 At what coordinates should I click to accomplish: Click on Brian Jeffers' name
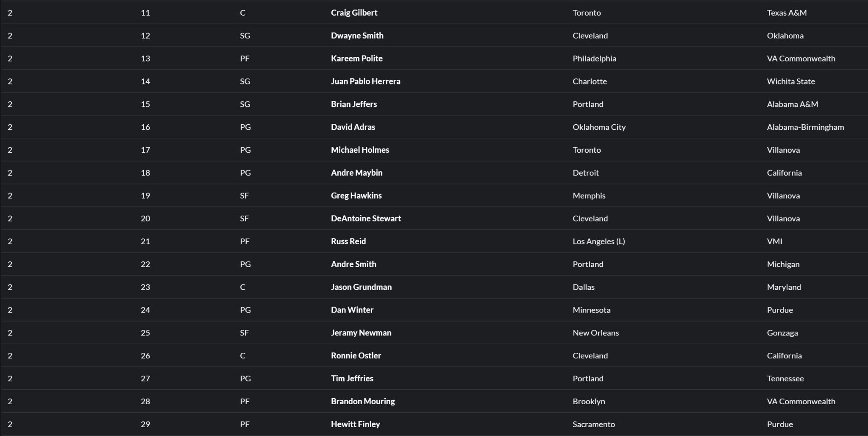353,104
